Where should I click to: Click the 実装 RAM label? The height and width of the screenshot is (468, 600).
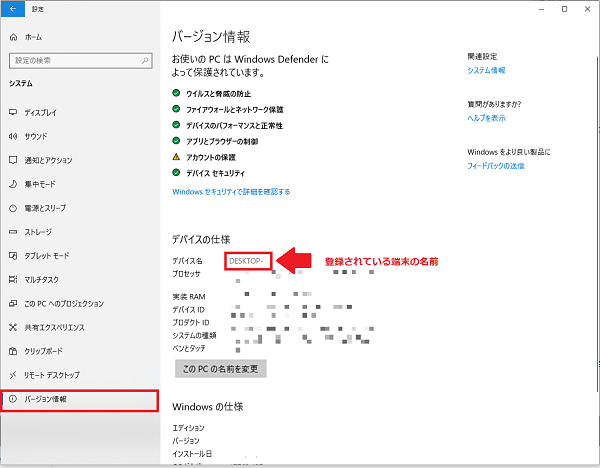(189, 297)
